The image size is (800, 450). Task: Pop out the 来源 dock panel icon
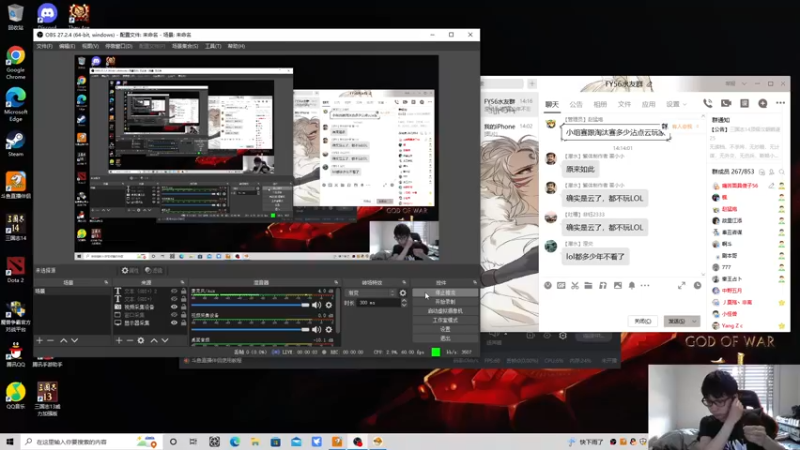coord(182,282)
